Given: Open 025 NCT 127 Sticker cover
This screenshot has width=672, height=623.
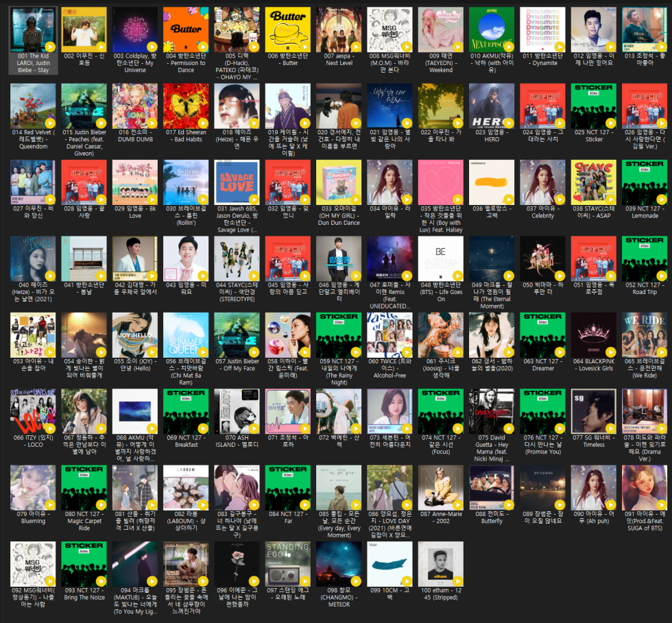Looking at the screenshot, I should (594, 106).
